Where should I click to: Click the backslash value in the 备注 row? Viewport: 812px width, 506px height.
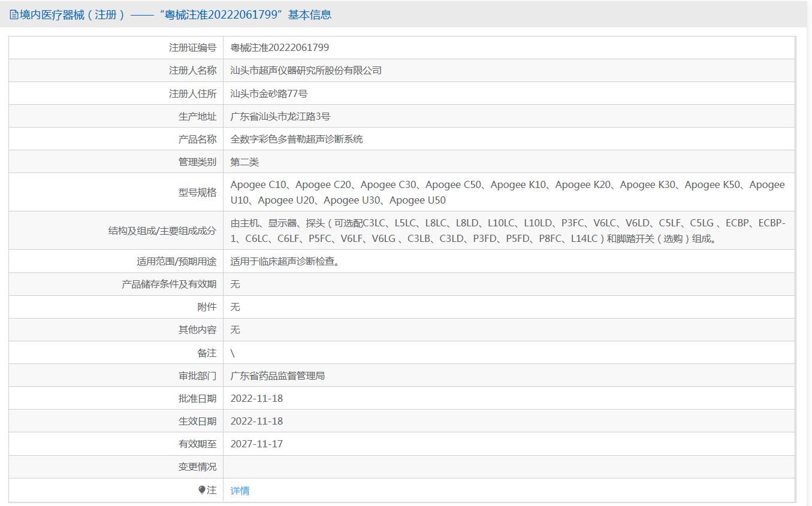(233, 353)
